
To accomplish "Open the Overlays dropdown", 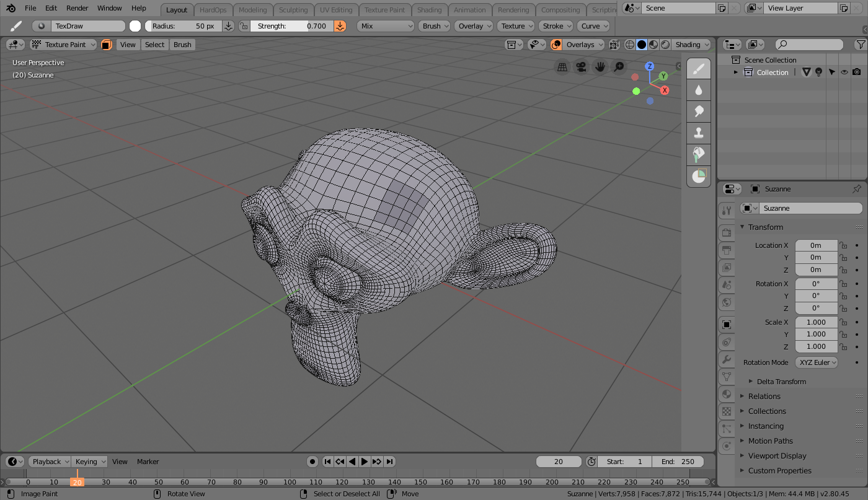I will pos(583,45).
